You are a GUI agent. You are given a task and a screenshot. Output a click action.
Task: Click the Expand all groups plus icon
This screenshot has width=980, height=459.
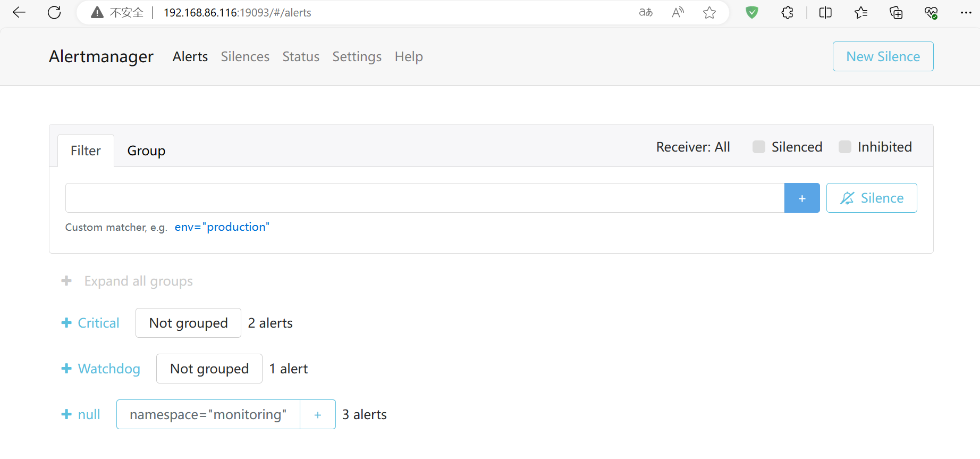click(x=66, y=281)
